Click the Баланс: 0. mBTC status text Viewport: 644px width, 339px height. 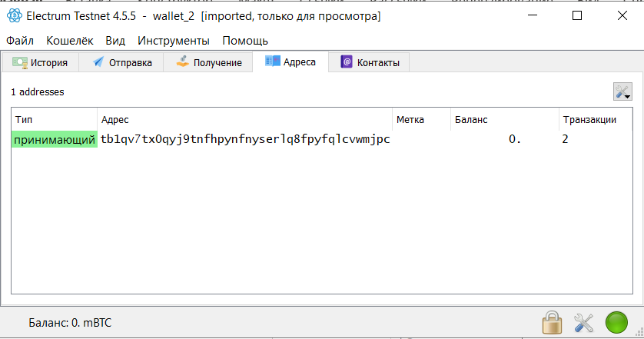click(70, 323)
